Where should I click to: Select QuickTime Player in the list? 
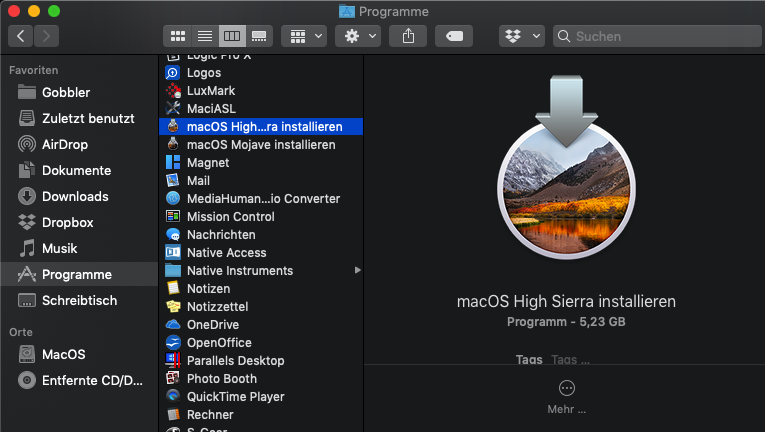235,397
